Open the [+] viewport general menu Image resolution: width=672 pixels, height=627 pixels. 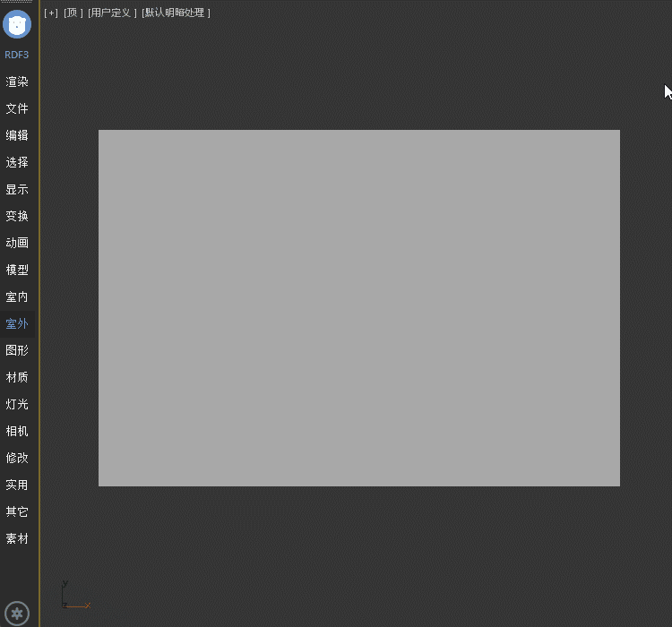51,13
